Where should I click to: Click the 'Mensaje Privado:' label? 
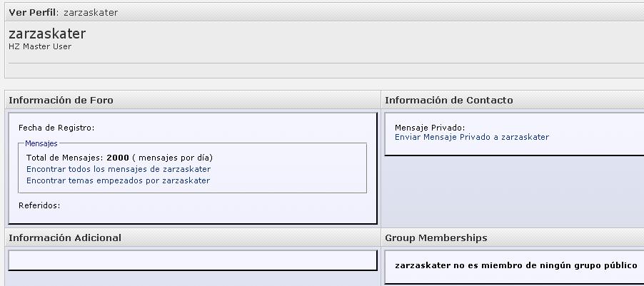[x=429, y=128]
